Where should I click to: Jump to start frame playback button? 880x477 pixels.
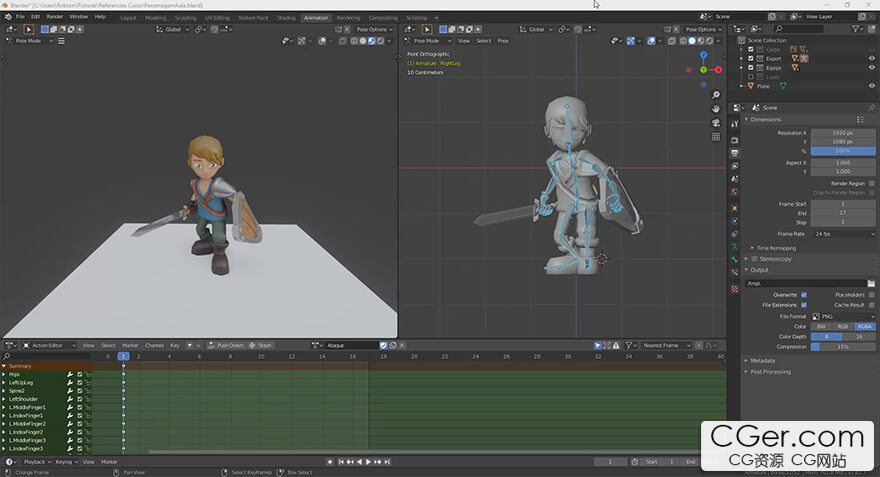pyautogui.click(x=341, y=462)
